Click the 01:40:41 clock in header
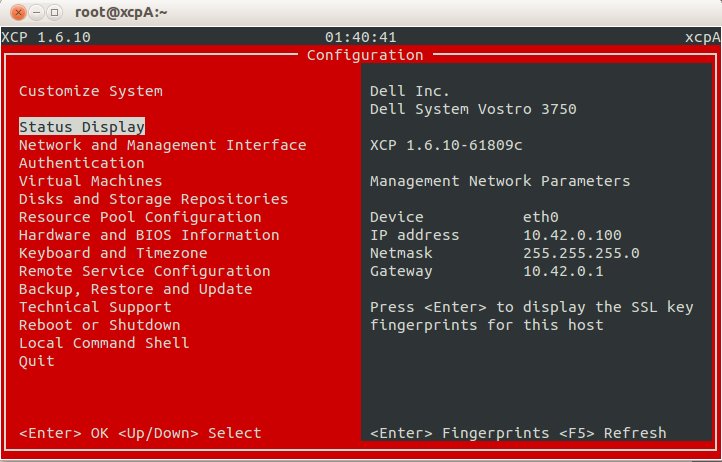722x462 pixels. pos(361,37)
